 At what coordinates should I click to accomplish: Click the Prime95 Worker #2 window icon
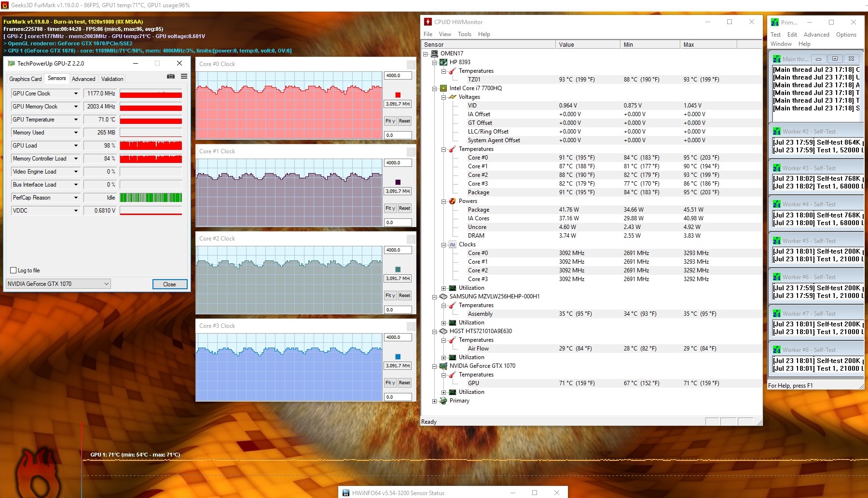(x=777, y=131)
